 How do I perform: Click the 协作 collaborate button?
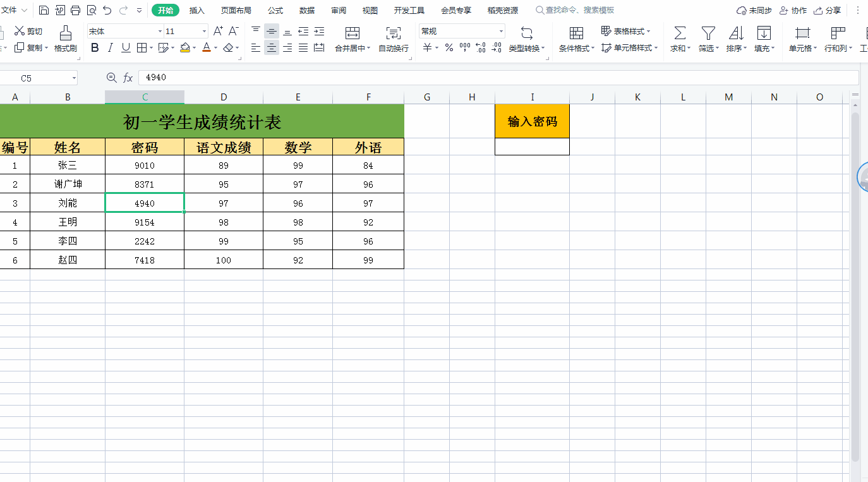793,10
